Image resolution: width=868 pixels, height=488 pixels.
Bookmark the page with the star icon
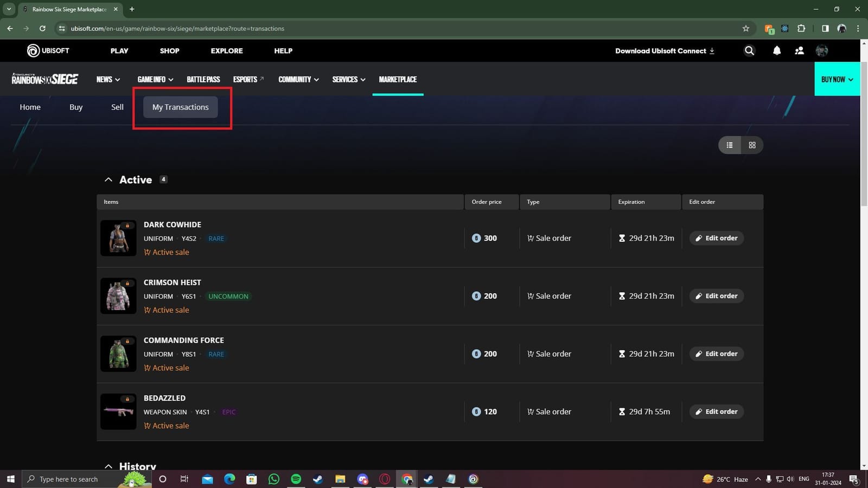(x=746, y=28)
